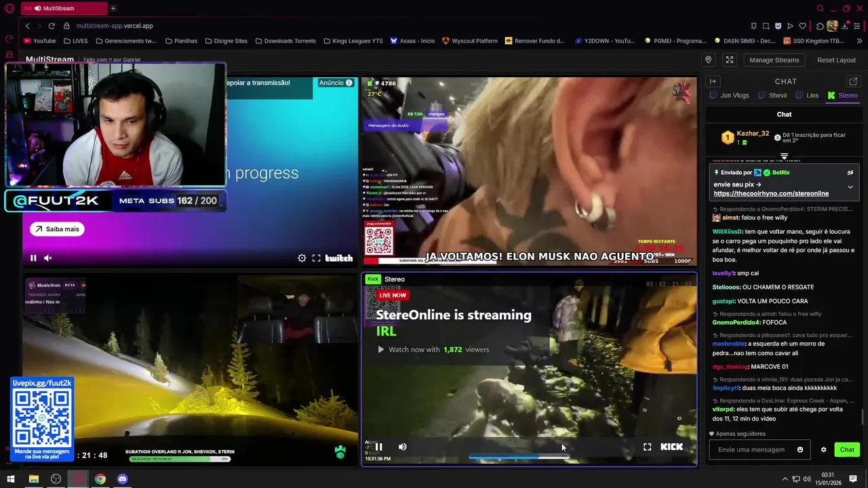Open system volume control in tray
The image size is (868, 488).
click(808, 479)
